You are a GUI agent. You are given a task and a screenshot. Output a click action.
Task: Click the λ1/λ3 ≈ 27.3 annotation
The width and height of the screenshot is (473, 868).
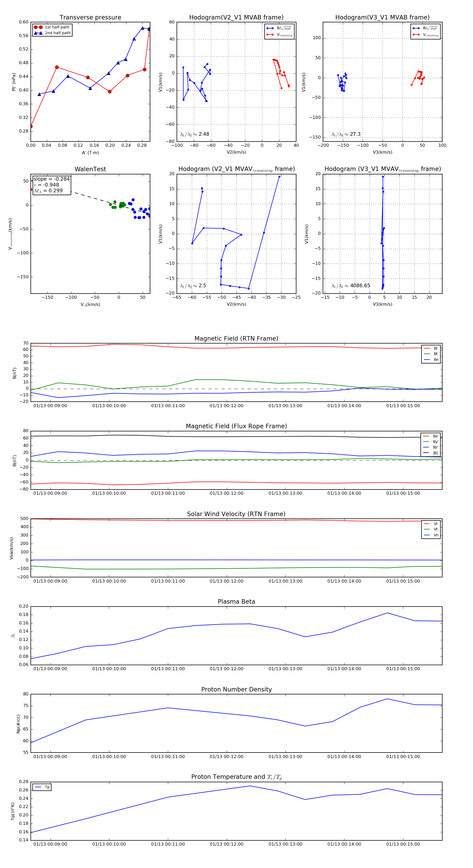[x=346, y=134]
